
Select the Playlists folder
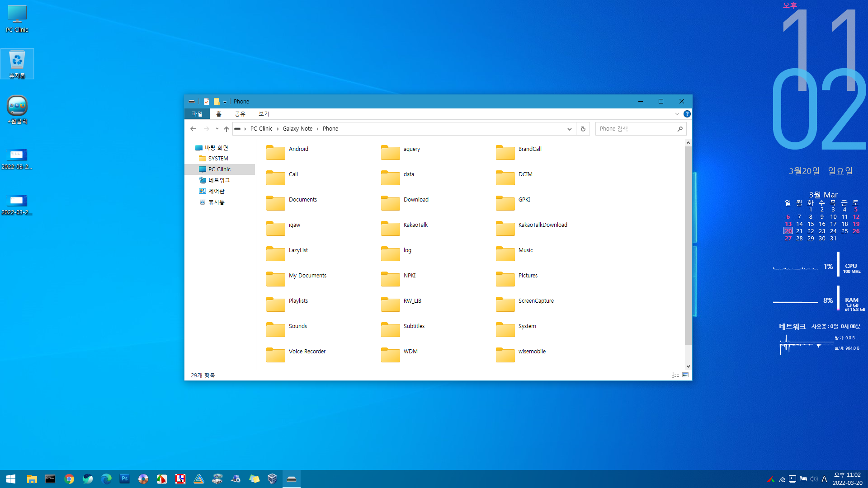tap(288, 304)
